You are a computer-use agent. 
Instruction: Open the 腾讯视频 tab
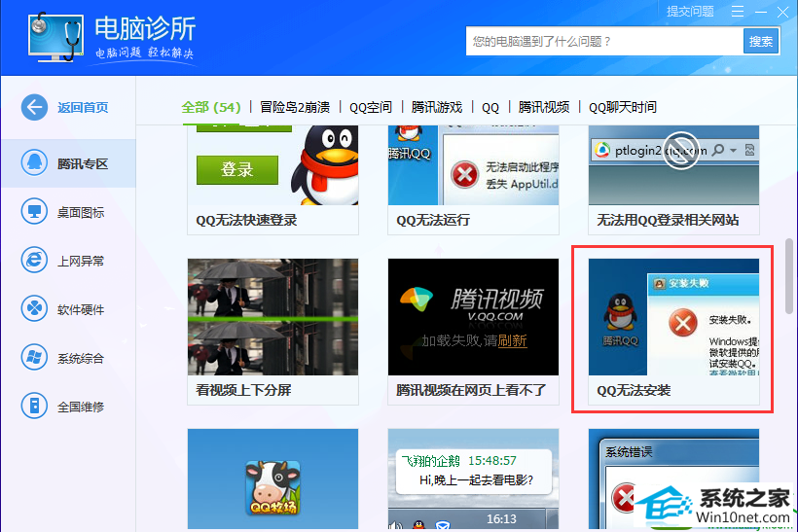[544, 107]
